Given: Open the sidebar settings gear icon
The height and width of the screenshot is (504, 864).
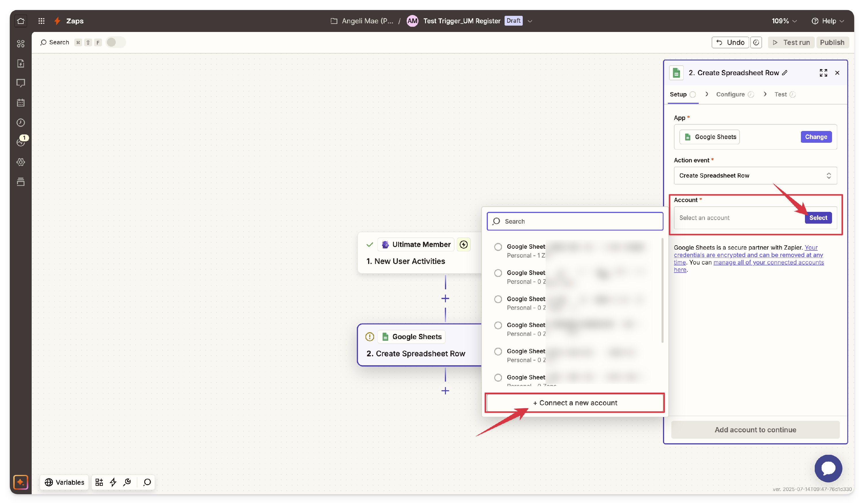Looking at the screenshot, I should coord(20,162).
